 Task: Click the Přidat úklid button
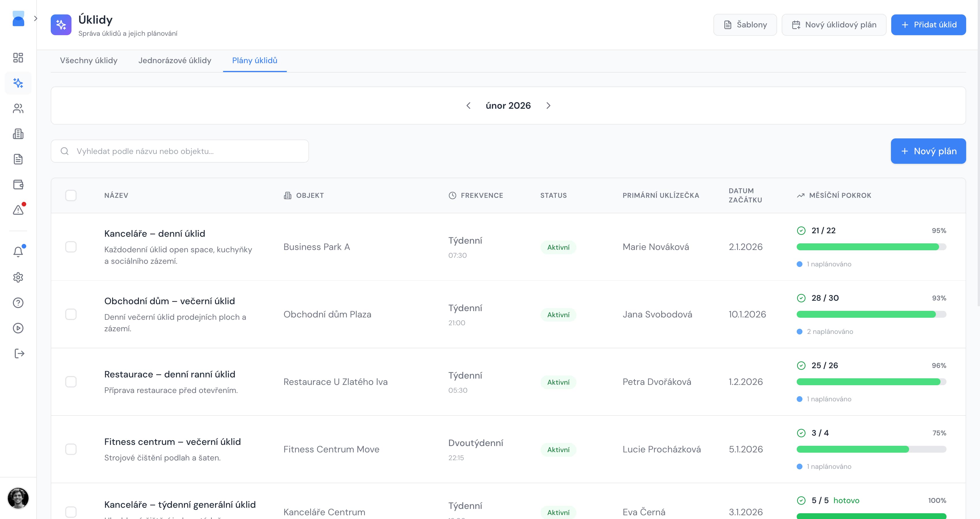[x=928, y=25]
